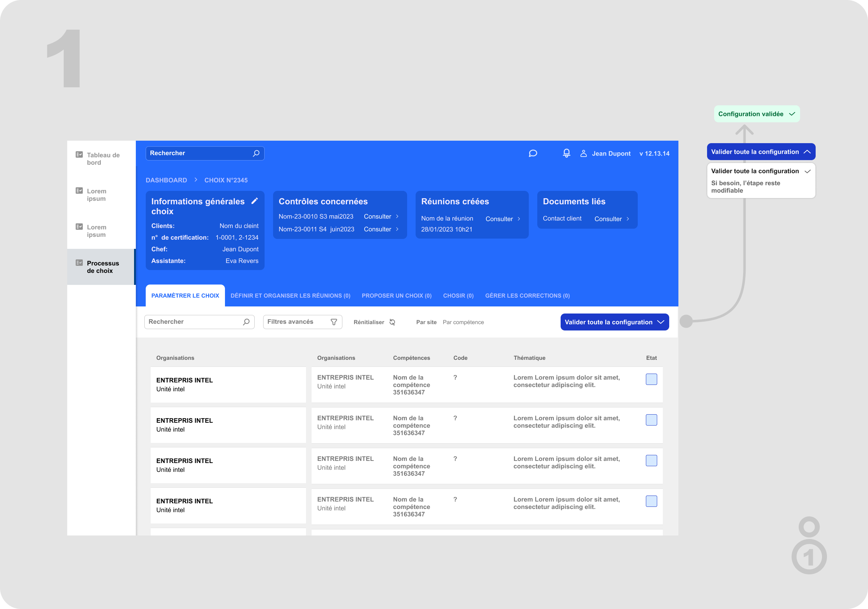Click the user profile icon beside Jean Dupont
The image size is (868, 609).
pyautogui.click(x=583, y=153)
